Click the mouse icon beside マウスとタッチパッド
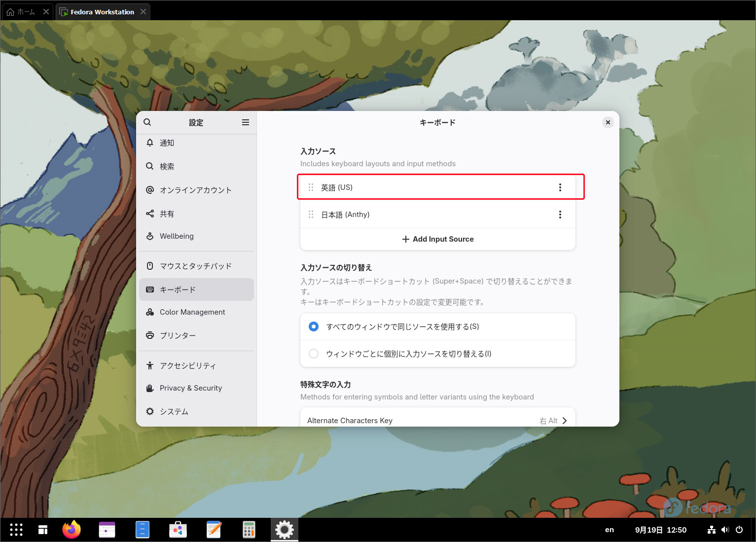Viewport: 756px width, 542px height. 150,266
